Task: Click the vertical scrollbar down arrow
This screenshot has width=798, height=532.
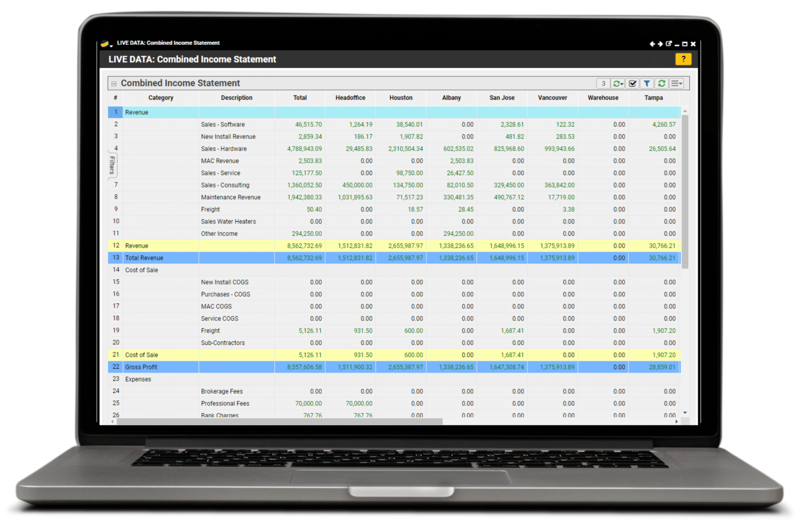Action: pos(685,413)
